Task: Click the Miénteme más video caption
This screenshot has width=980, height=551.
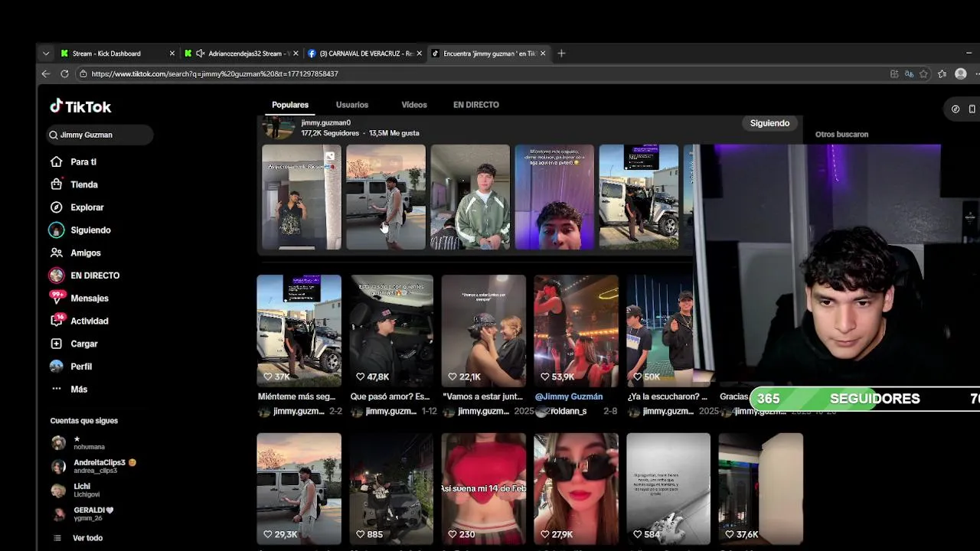Action: point(296,396)
